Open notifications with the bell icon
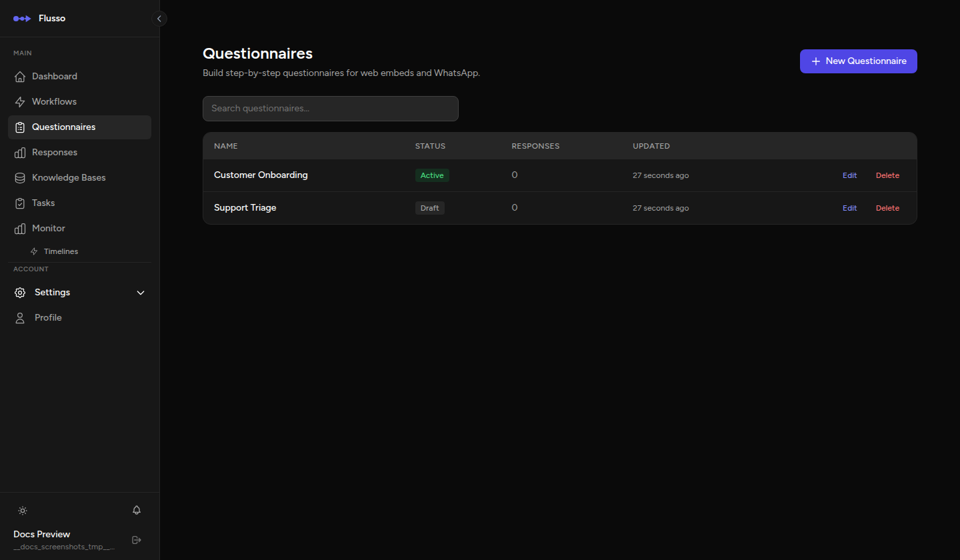The width and height of the screenshot is (960, 560). (137, 510)
